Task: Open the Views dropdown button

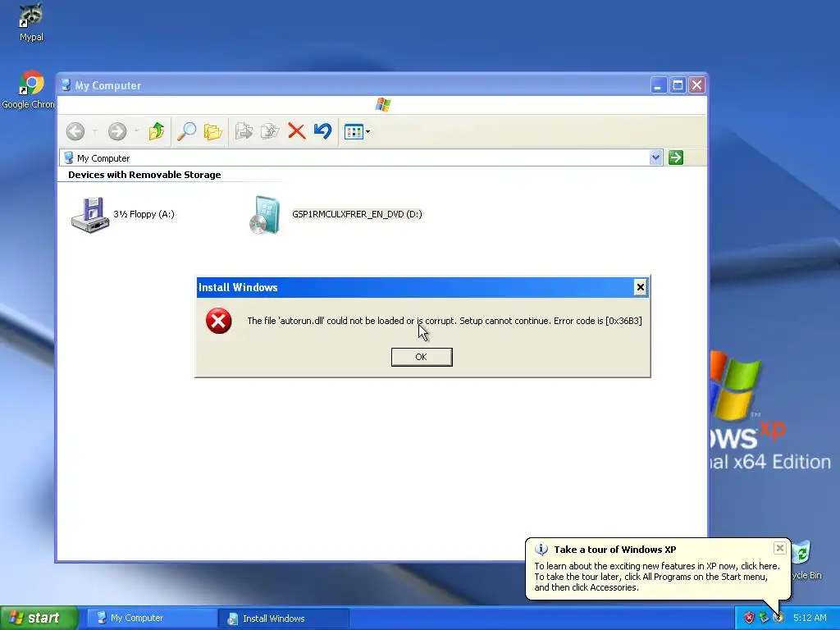Action: click(x=357, y=132)
